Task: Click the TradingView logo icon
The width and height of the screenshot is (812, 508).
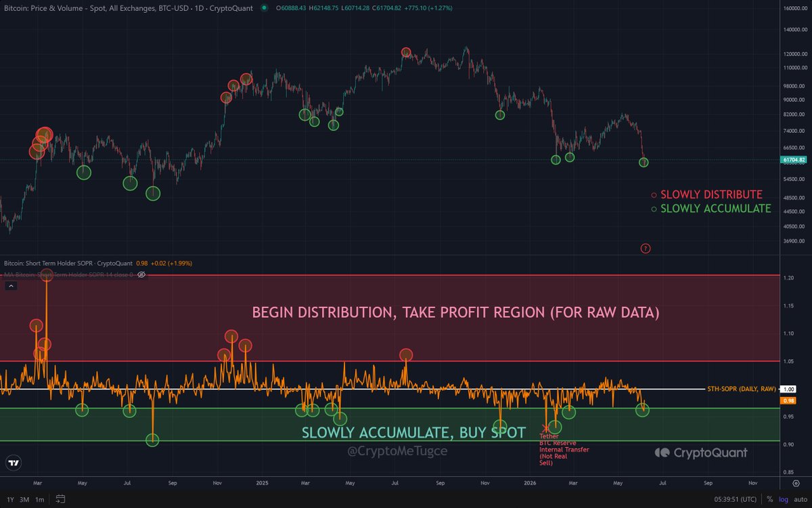Action: coord(13,463)
